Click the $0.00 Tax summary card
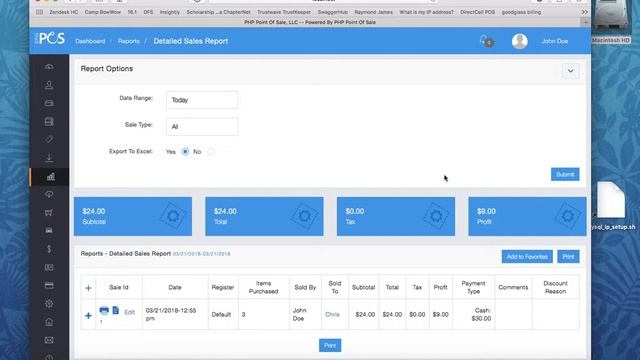The image size is (640, 360). tap(396, 216)
